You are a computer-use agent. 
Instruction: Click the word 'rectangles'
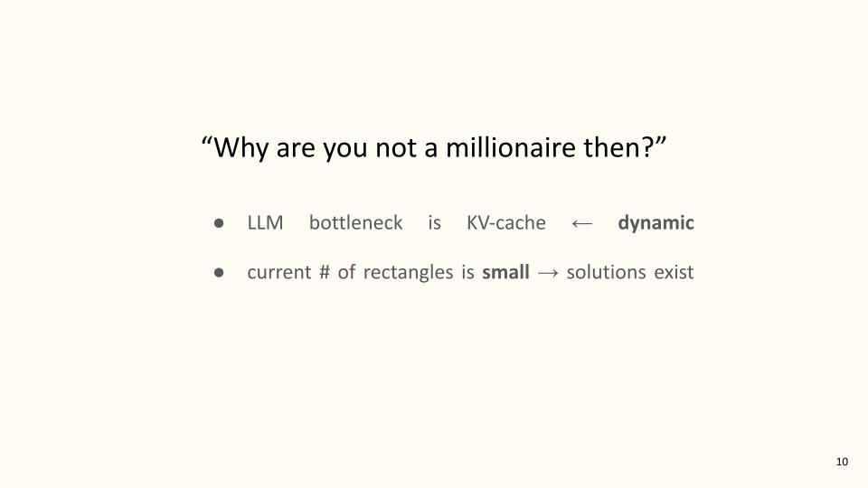click(408, 273)
